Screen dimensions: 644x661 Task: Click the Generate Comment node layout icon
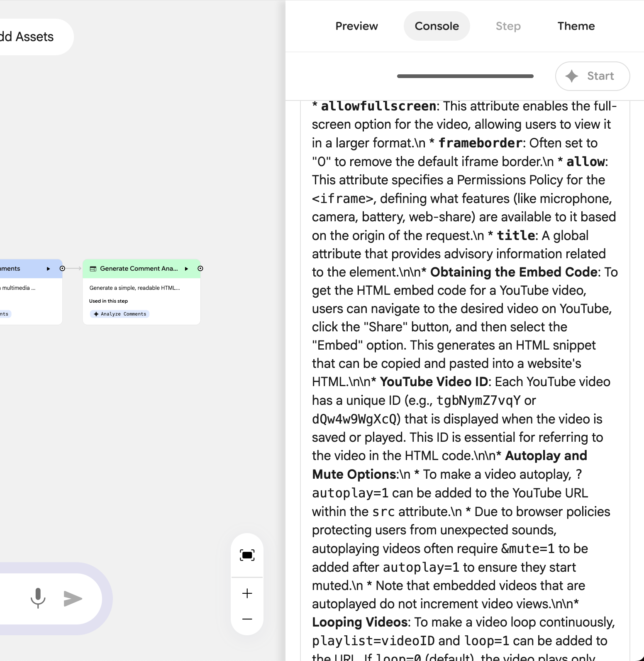93,269
